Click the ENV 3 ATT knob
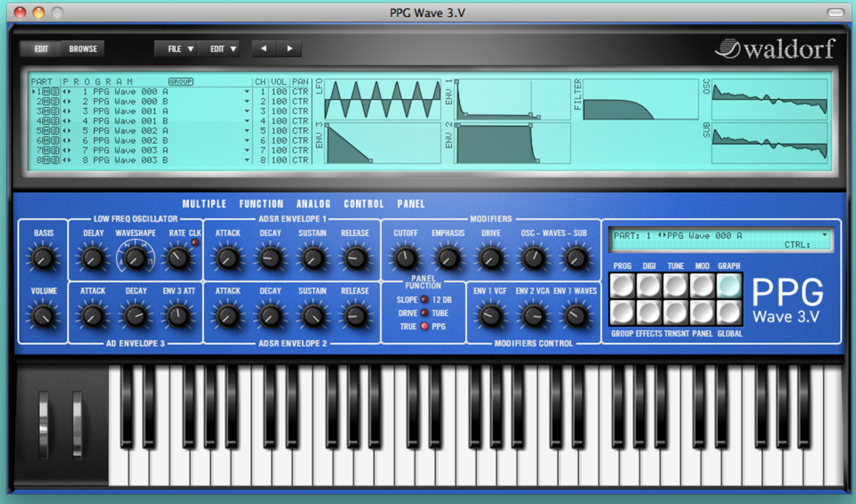The width and height of the screenshot is (856, 504). [177, 315]
